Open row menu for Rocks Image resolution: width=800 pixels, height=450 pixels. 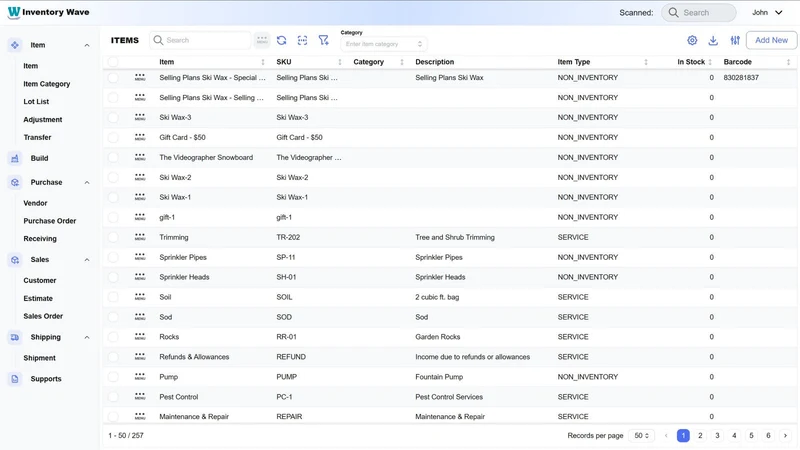(140, 337)
